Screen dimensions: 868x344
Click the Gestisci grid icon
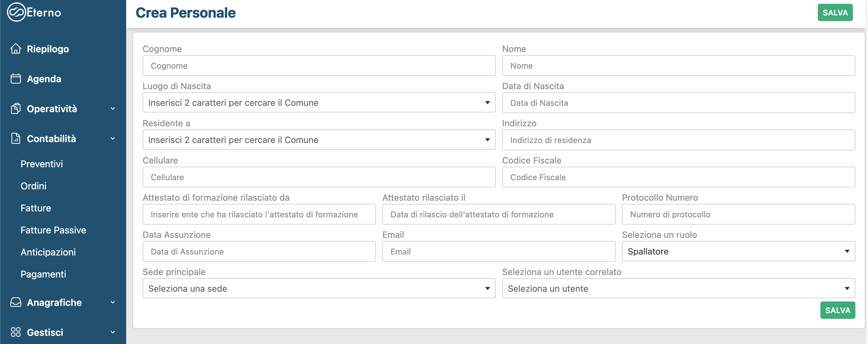pyautogui.click(x=15, y=332)
